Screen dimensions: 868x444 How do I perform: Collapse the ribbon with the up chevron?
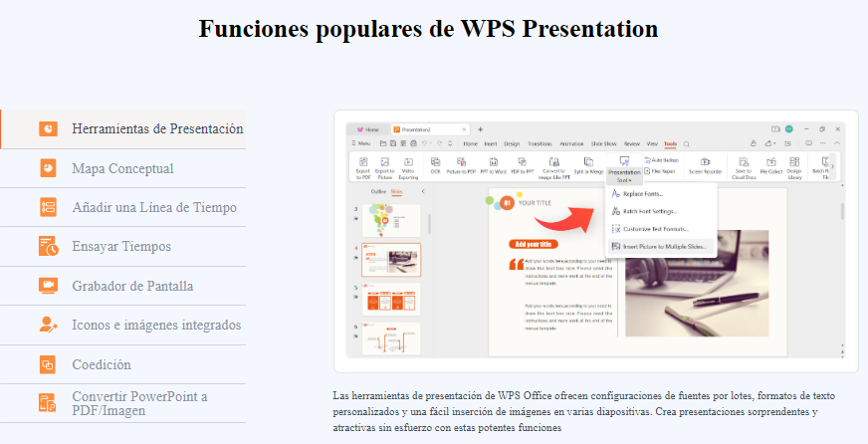click(x=837, y=142)
